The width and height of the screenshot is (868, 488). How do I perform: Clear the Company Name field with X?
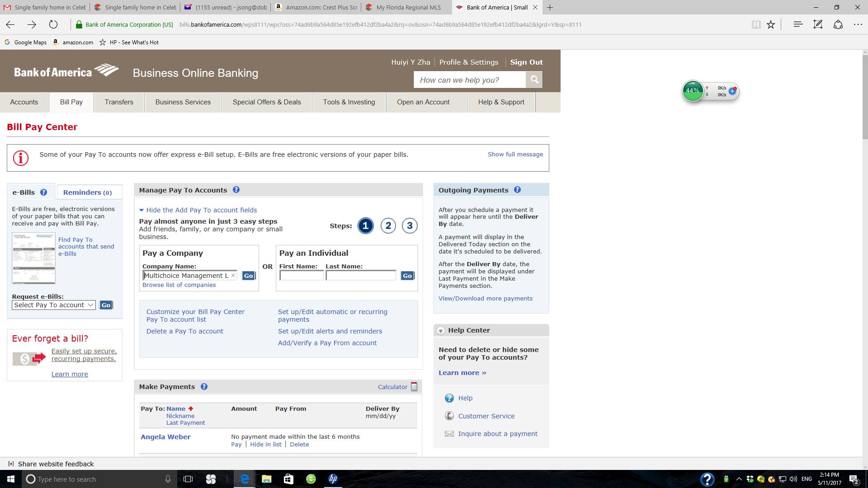coord(233,276)
